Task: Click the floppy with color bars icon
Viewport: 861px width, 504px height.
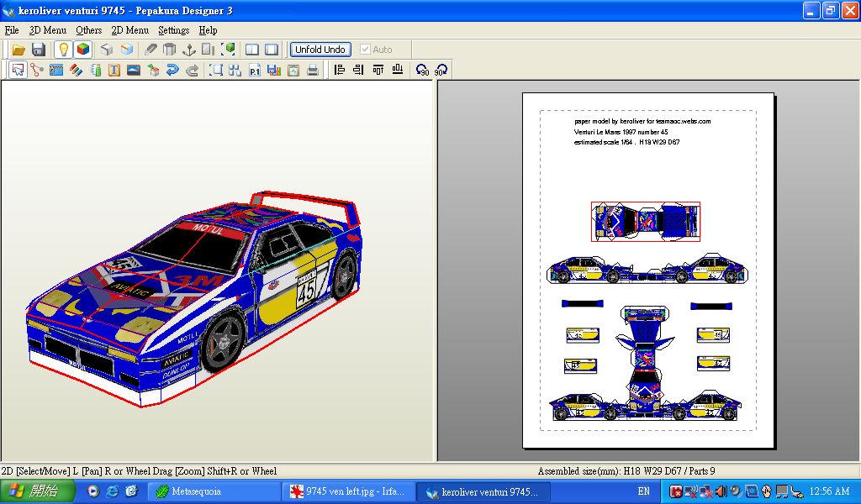Action: point(274,71)
